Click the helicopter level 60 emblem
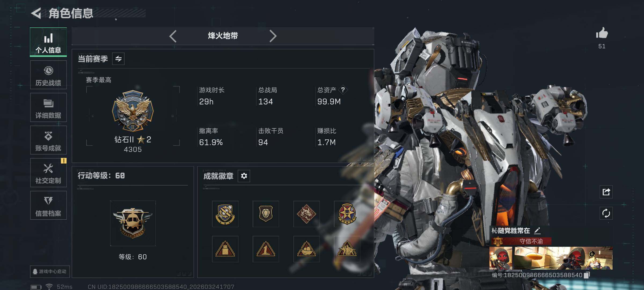 click(x=133, y=223)
